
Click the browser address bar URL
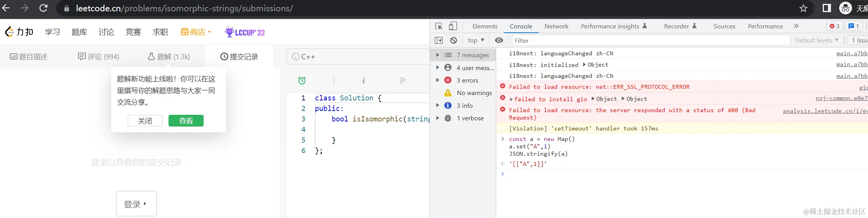184,8
